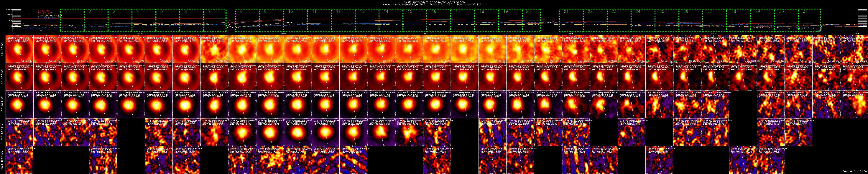Image resolution: width=868 pixels, height=174 pixels.
Task: Choose the 6.0-12.0 keV image for interval 31
Action: tap(854, 77)
